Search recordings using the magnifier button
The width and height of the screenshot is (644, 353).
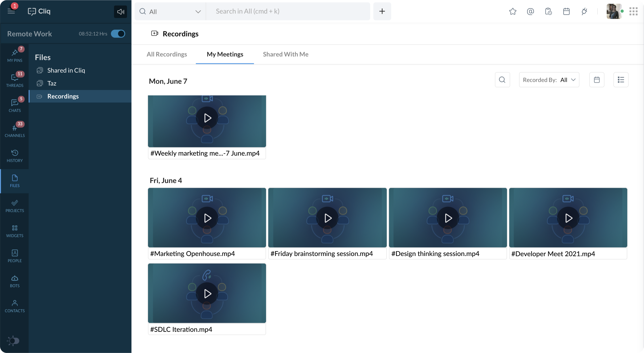coord(502,80)
